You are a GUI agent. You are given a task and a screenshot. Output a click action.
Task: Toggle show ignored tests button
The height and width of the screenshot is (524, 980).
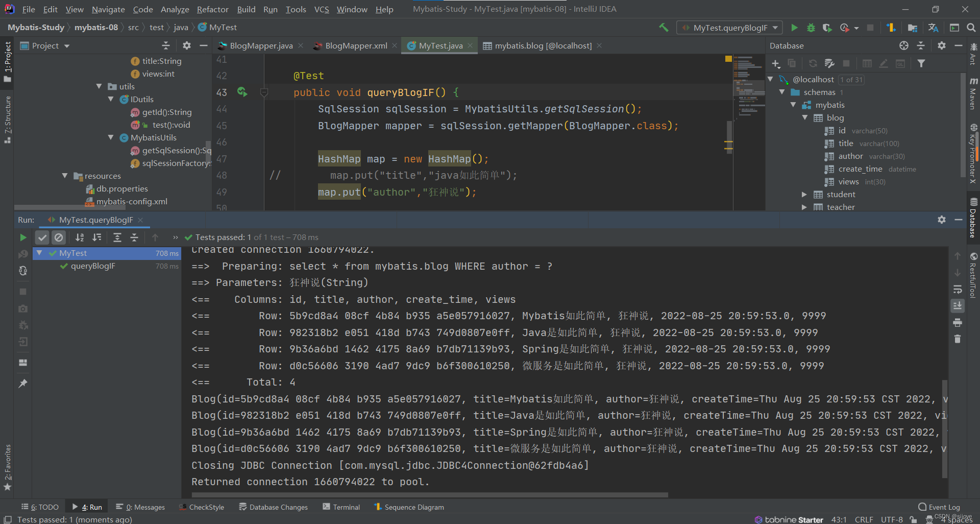[59, 237]
